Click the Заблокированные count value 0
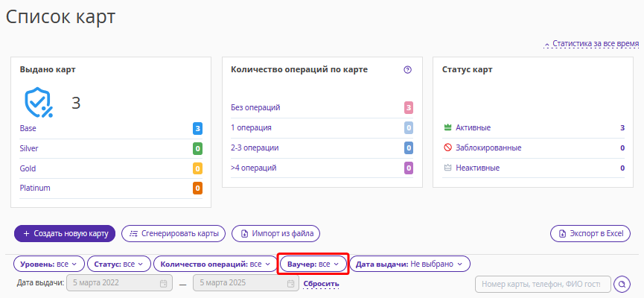 point(622,148)
